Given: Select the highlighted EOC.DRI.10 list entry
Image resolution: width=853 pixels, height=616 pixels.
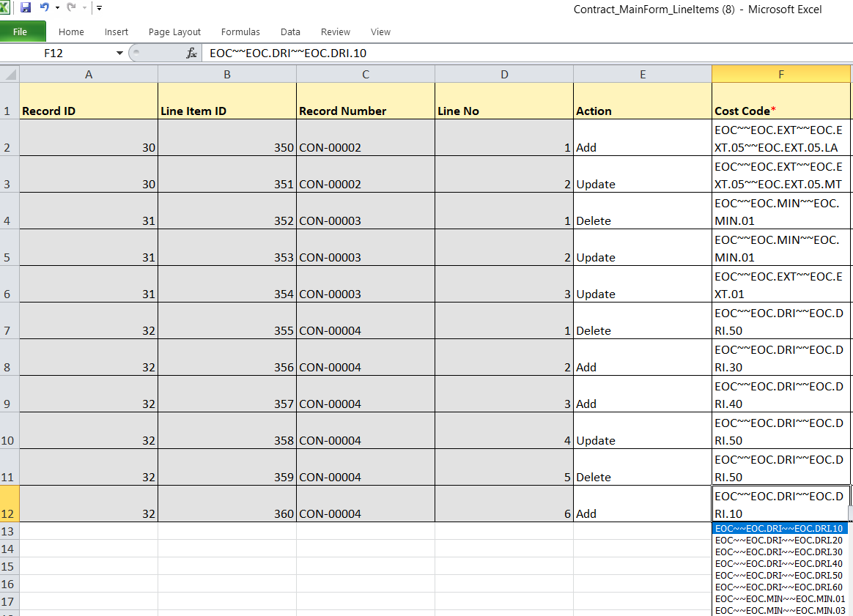Looking at the screenshot, I should (777, 528).
